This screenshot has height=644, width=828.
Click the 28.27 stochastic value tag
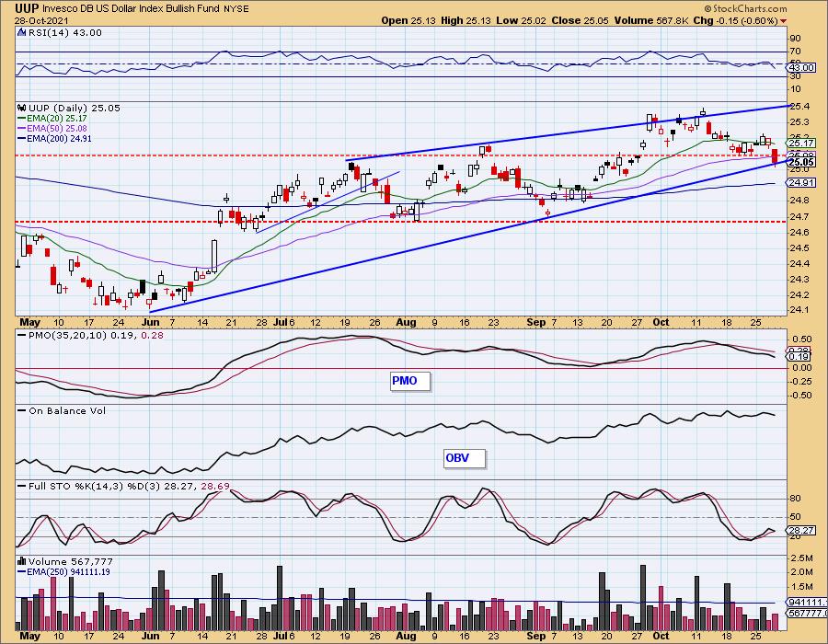(801, 530)
